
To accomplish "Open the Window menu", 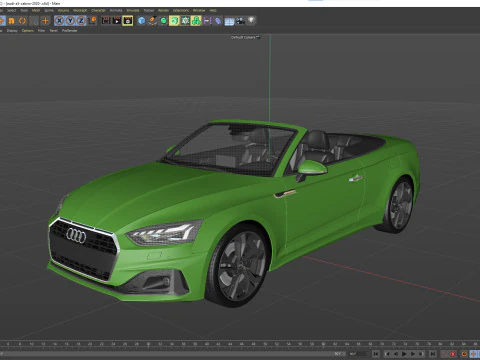I will point(199,10).
